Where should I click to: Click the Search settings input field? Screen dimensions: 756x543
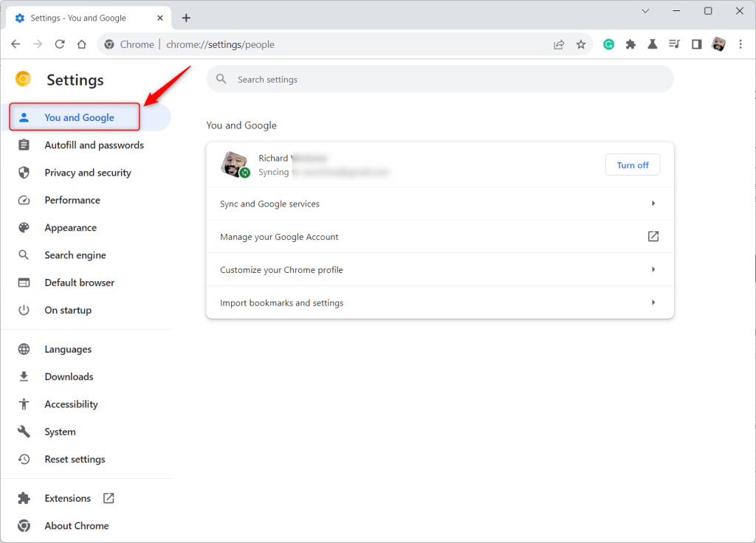pyautogui.click(x=439, y=78)
